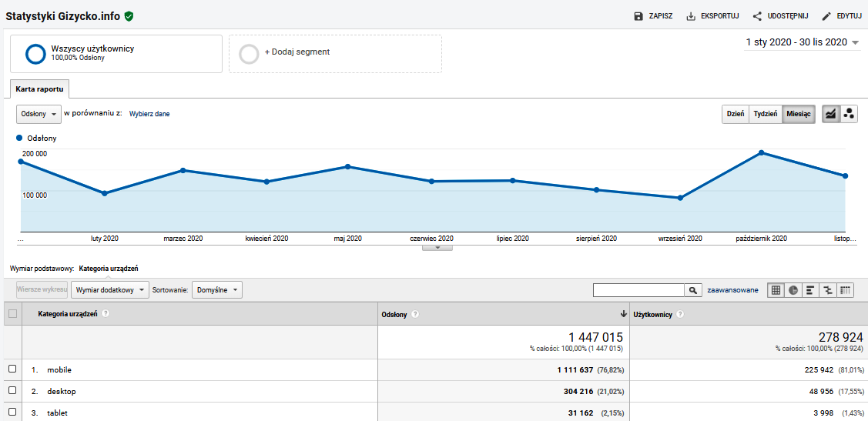
Task: Switch to the line chart view icon
Action: [831, 114]
